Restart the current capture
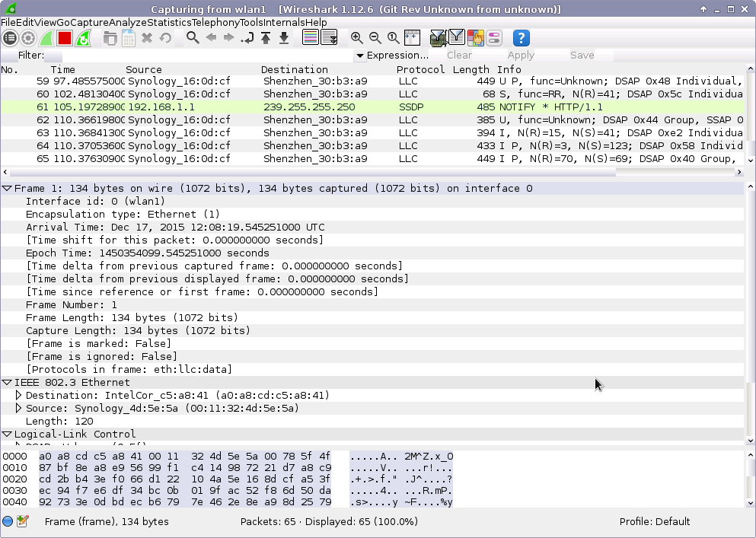This screenshot has height=538, width=756. click(82, 38)
